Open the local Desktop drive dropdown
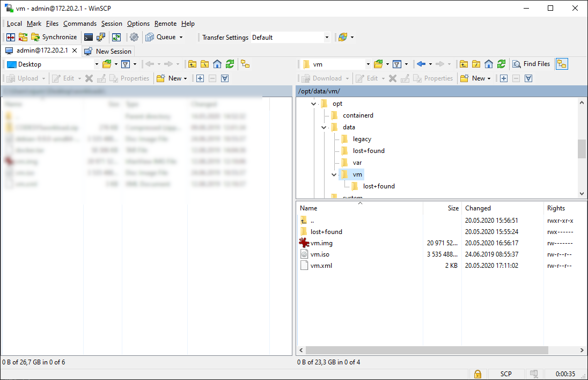 97,64
